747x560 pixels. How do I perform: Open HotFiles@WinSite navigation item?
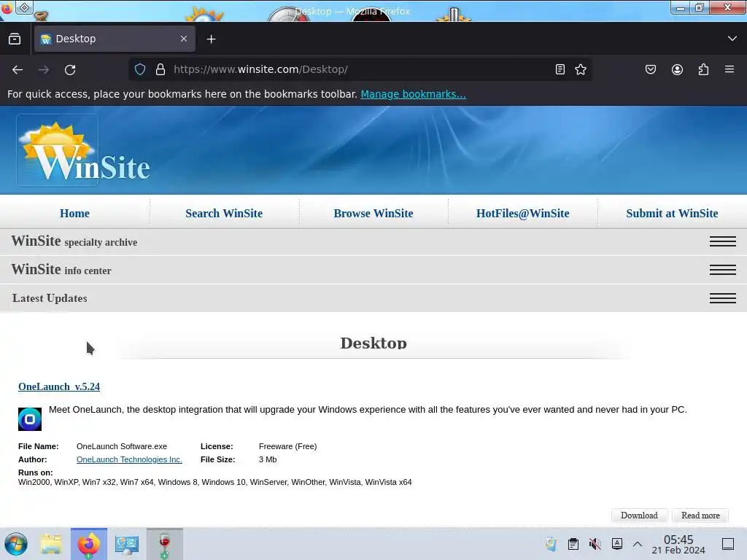522,214
